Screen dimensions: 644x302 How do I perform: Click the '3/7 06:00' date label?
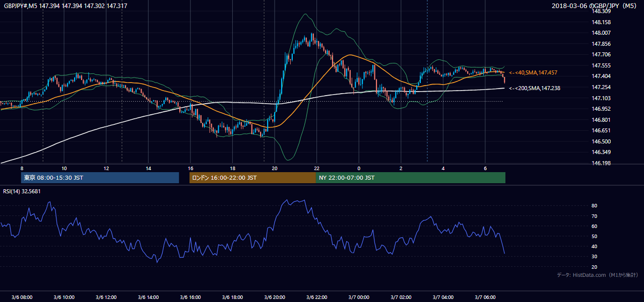tap(485, 297)
